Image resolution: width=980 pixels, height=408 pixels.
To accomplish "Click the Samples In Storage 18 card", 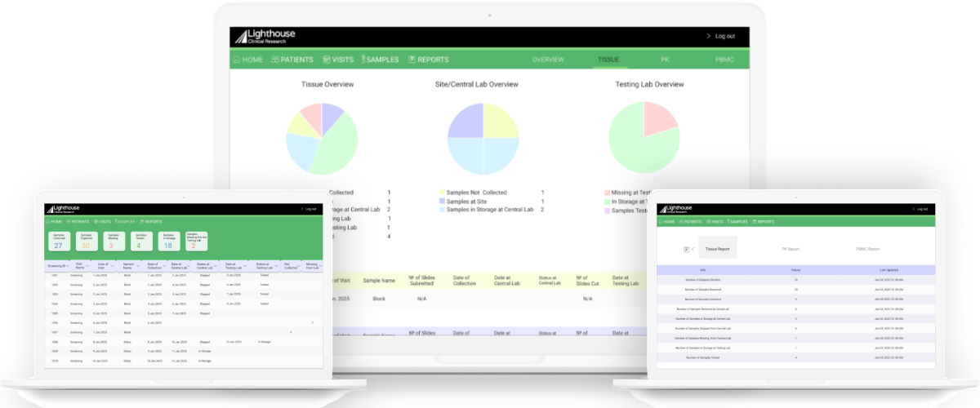I will [x=167, y=241].
